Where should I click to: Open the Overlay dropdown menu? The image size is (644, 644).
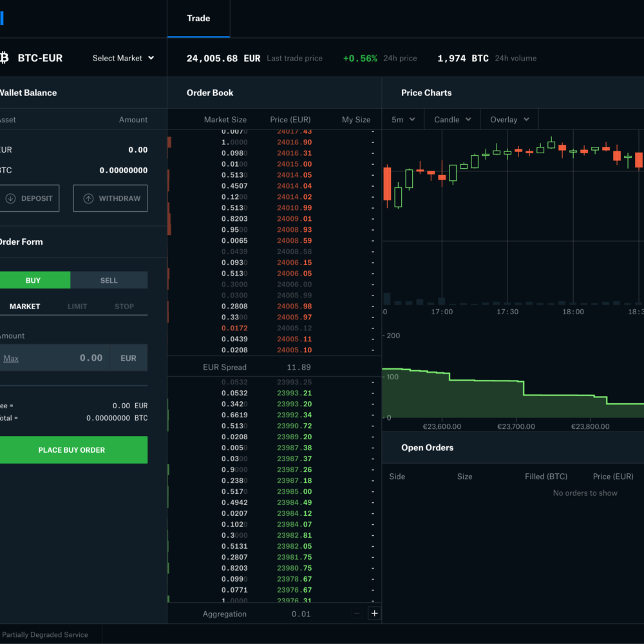509,119
